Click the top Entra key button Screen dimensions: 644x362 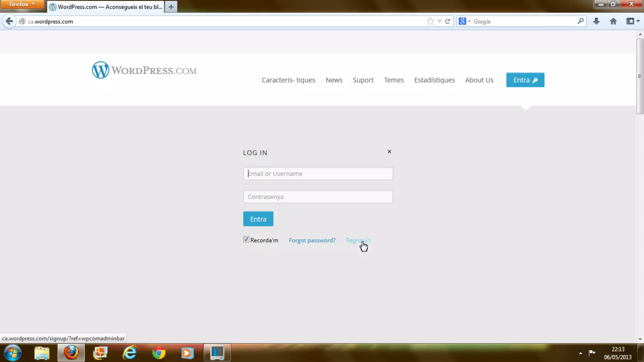point(525,80)
